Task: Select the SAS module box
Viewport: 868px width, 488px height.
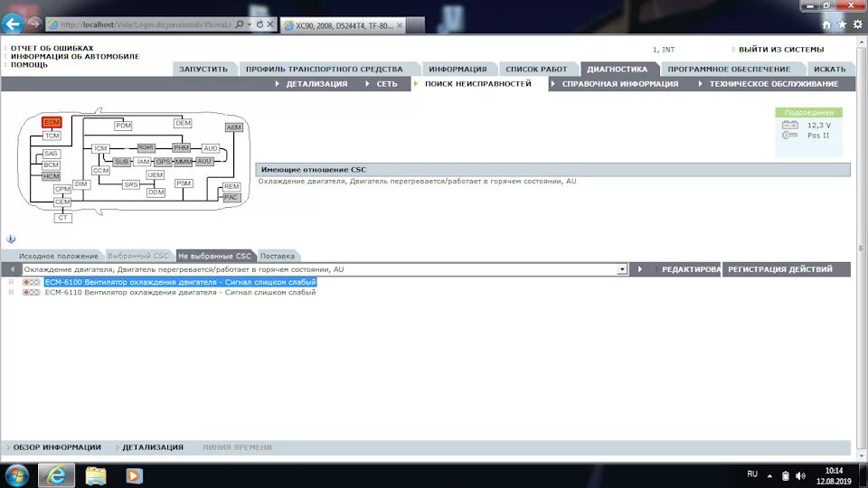Action: click(51, 154)
